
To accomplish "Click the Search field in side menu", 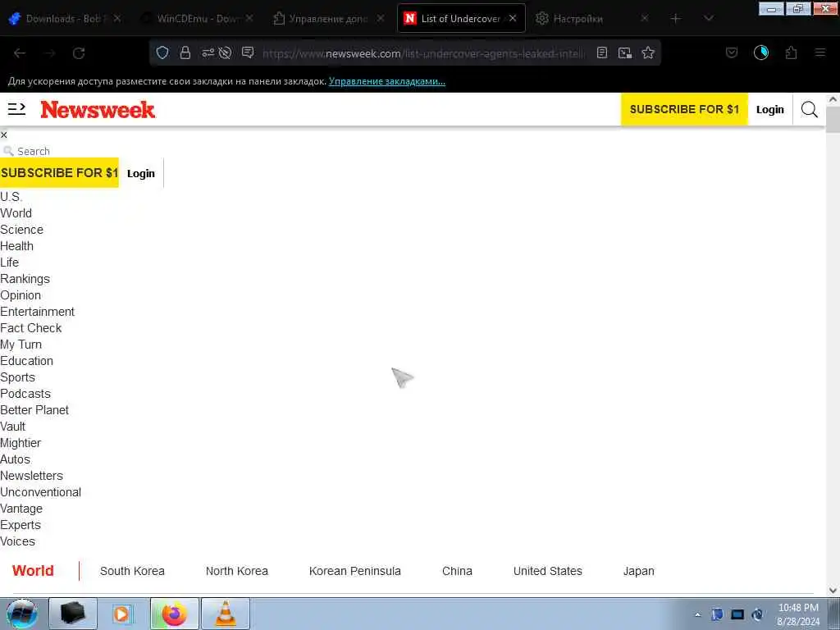I will tap(33, 151).
